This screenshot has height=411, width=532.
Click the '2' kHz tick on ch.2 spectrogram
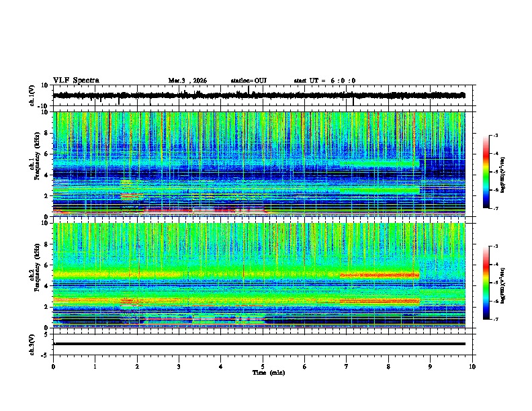[46, 307]
